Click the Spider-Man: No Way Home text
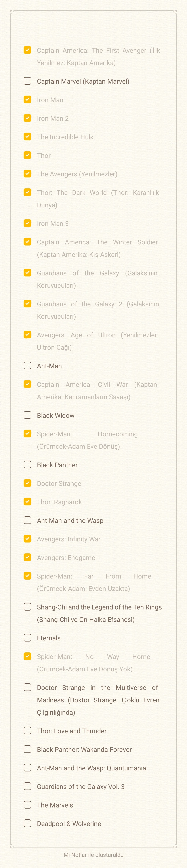Viewport: 187px width, 868px height. [x=93, y=662]
